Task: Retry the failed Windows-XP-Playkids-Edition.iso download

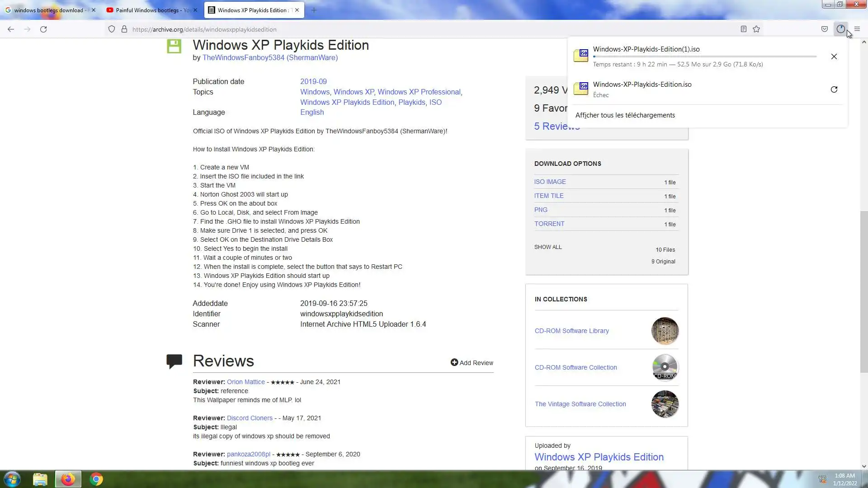Action: pos(834,89)
